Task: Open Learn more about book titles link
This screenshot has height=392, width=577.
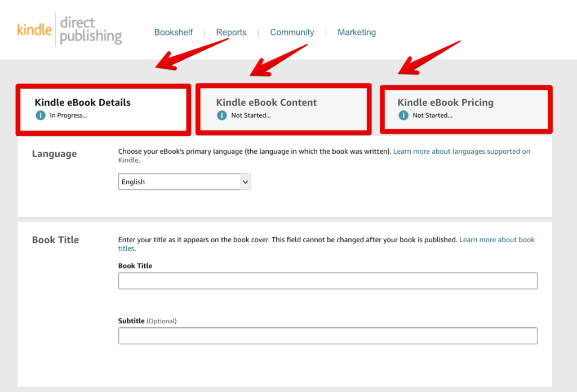Action: pyautogui.click(x=497, y=240)
